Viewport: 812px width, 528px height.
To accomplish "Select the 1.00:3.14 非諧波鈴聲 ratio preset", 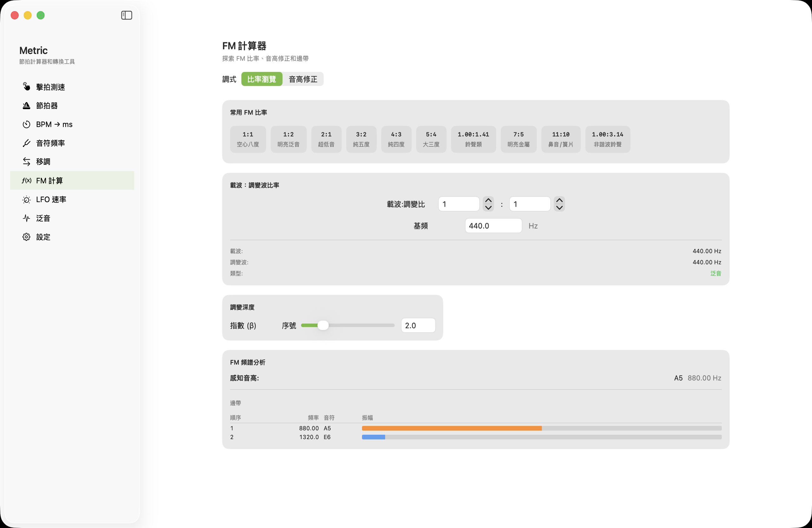I will coord(608,139).
